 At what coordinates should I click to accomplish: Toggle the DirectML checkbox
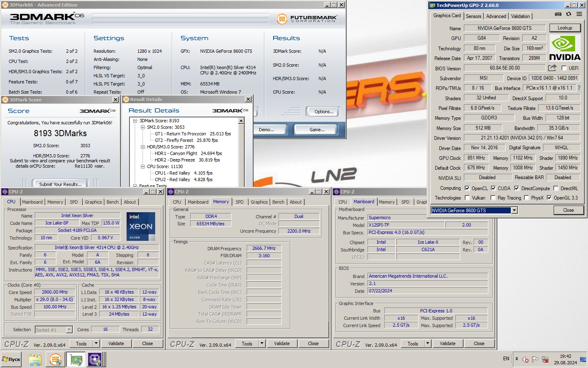[556, 188]
